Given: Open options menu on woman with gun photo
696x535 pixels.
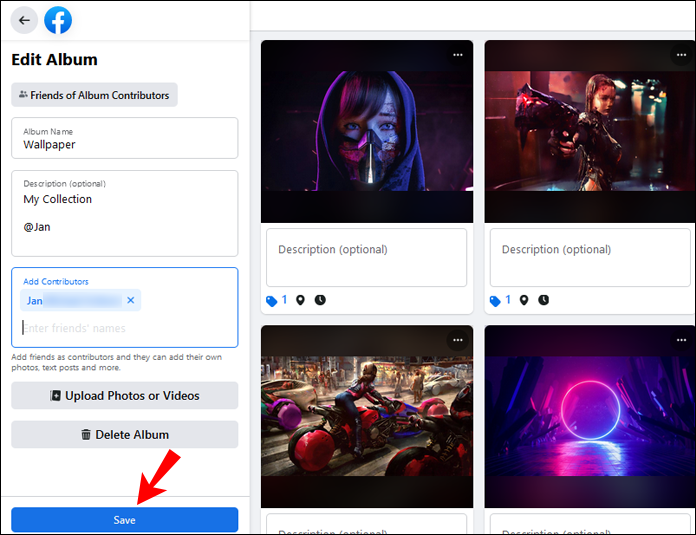Looking at the screenshot, I should coord(681,55).
